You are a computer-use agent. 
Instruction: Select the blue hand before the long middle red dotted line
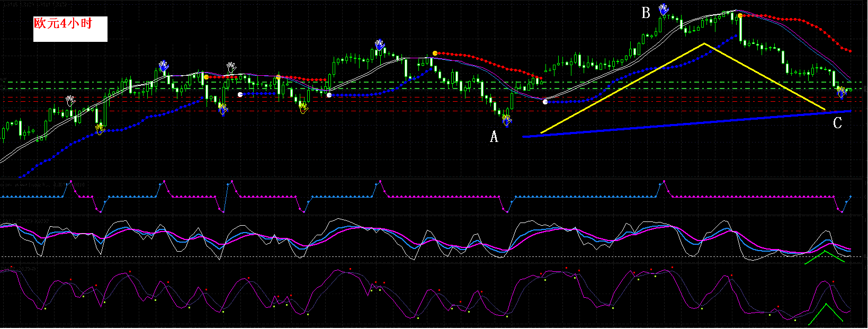[x=379, y=45]
